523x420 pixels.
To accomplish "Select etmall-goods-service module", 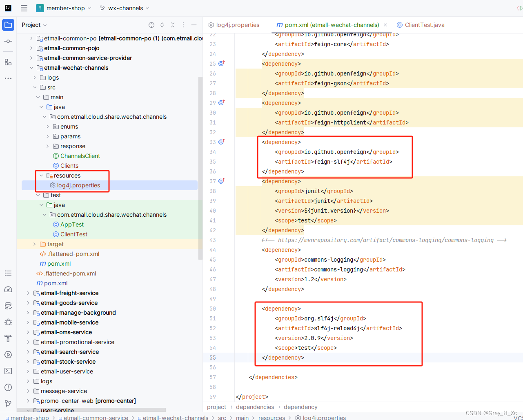I will click(69, 303).
